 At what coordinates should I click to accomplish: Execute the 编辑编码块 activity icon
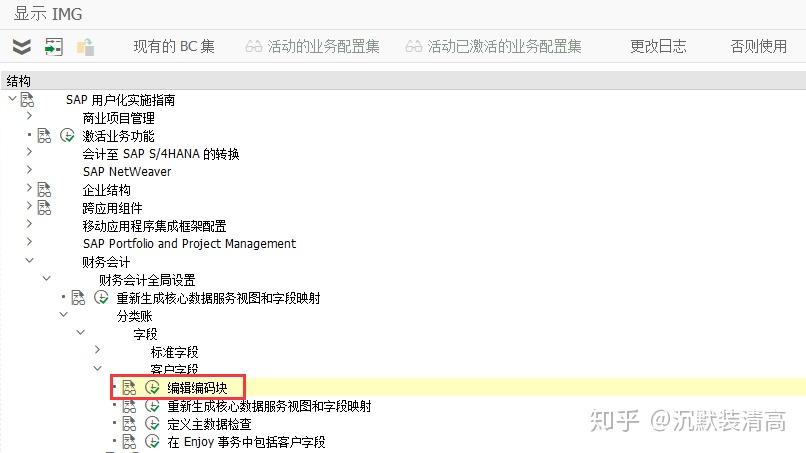[152, 388]
